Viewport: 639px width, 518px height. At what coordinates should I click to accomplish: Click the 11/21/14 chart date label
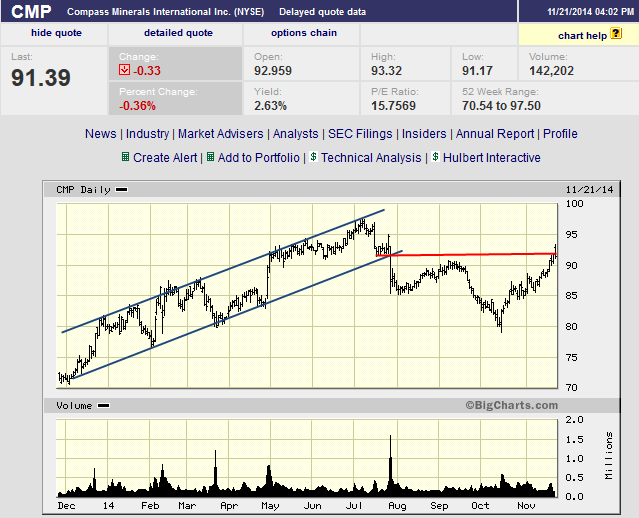pyautogui.click(x=589, y=190)
